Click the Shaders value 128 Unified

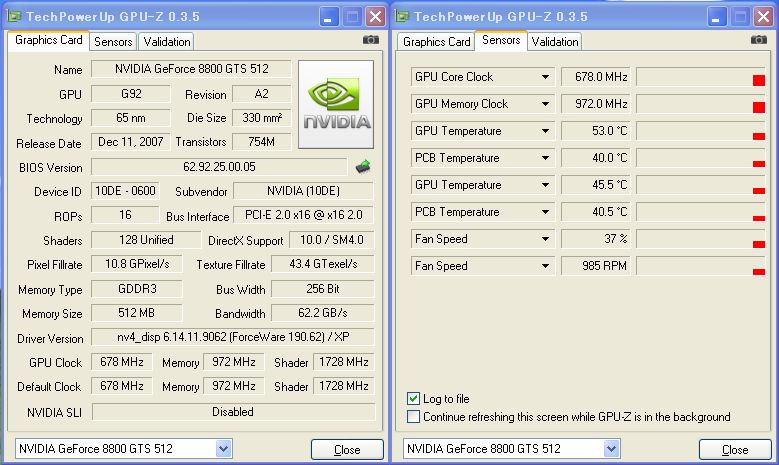point(146,240)
